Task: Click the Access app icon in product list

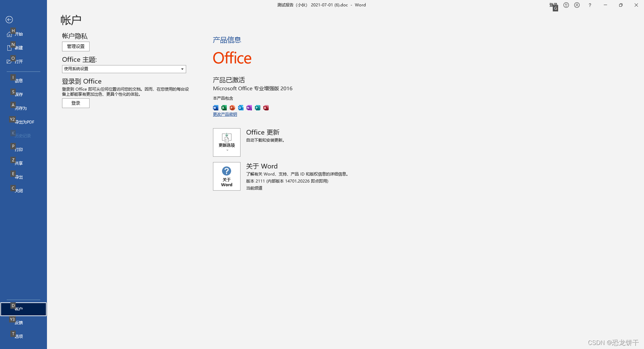Action: click(266, 108)
